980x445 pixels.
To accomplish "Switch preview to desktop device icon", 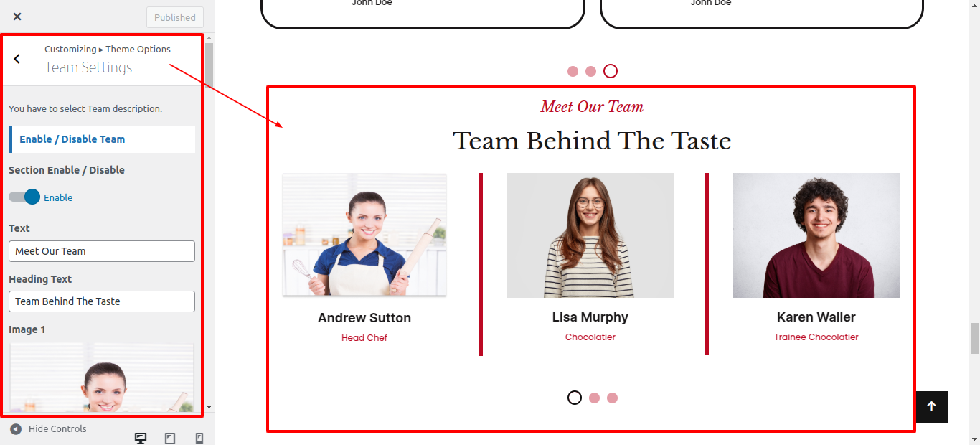I will (141, 438).
